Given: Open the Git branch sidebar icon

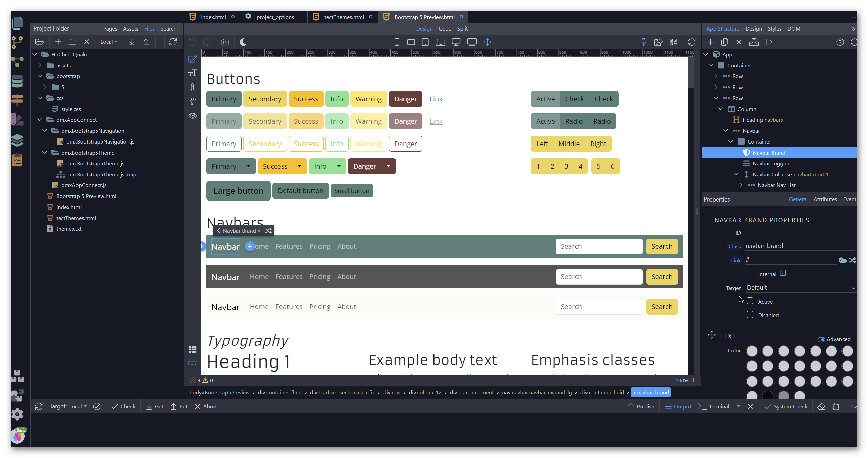Looking at the screenshot, I should click(17, 42).
